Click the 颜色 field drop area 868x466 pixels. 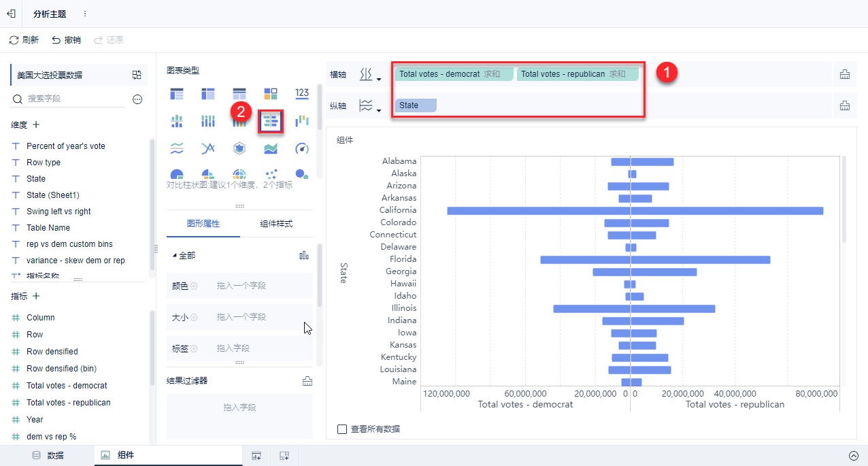(x=262, y=286)
